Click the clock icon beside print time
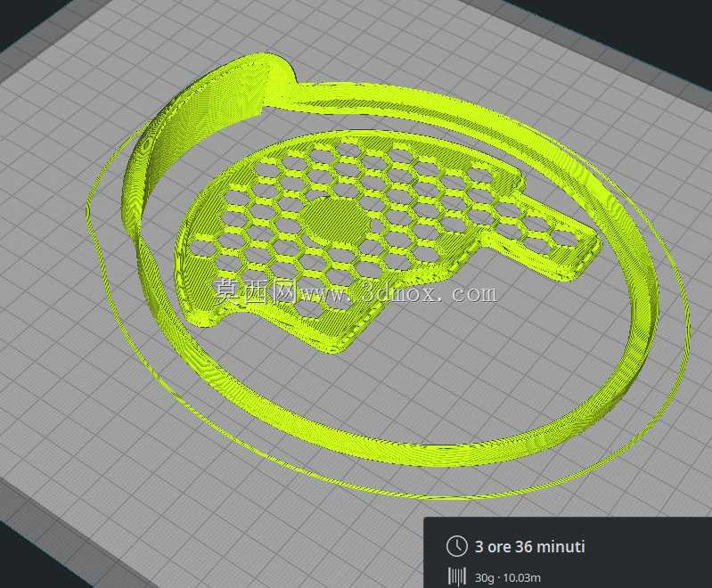This screenshot has height=588, width=712. [456, 546]
